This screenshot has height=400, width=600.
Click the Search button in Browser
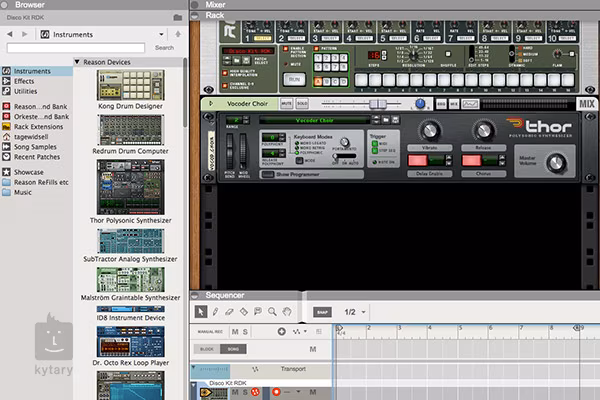coord(165,48)
